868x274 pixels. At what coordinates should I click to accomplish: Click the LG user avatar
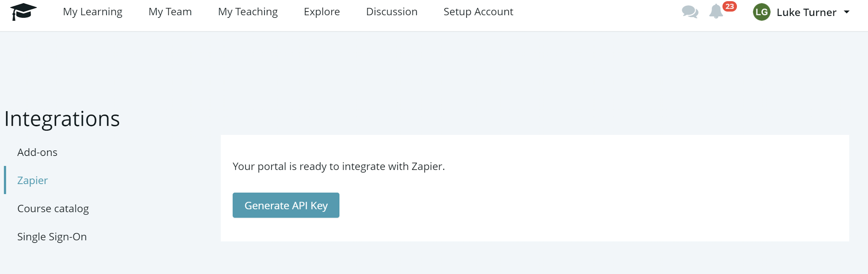tap(761, 12)
